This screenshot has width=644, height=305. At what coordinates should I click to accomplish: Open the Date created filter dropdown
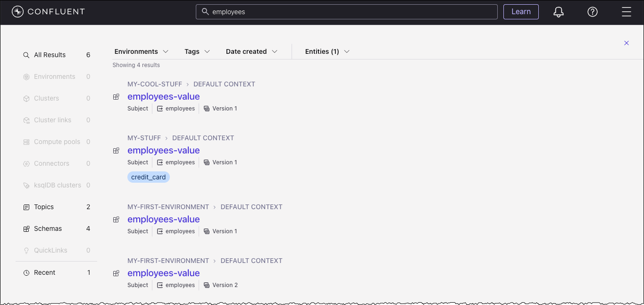(x=251, y=51)
